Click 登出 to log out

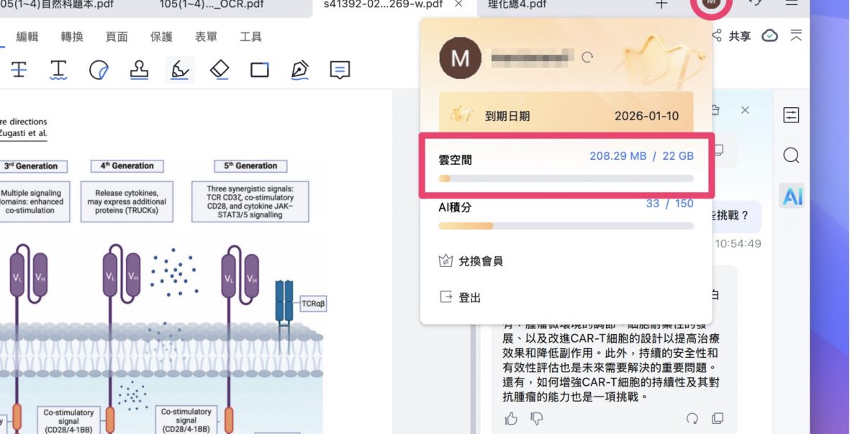(469, 297)
